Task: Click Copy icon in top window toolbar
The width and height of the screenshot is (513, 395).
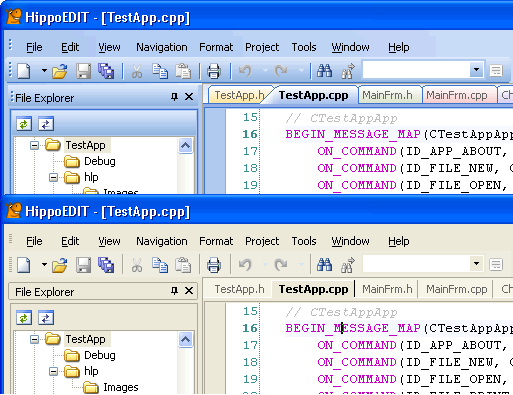Action: 160,71
